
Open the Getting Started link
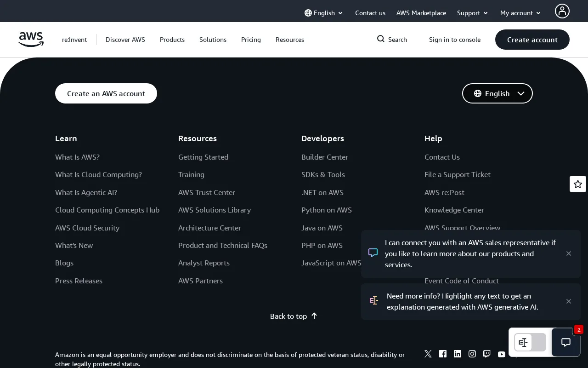[203, 157]
